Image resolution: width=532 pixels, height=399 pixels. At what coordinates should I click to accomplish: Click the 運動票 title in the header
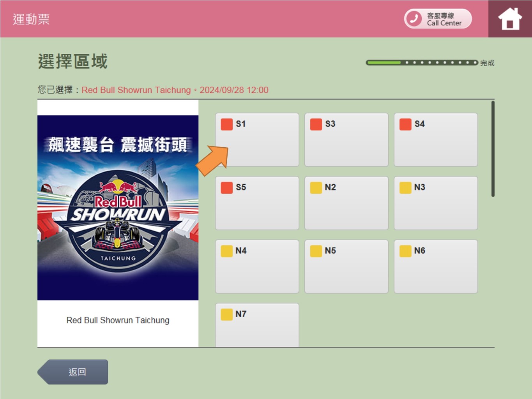pyautogui.click(x=31, y=19)
